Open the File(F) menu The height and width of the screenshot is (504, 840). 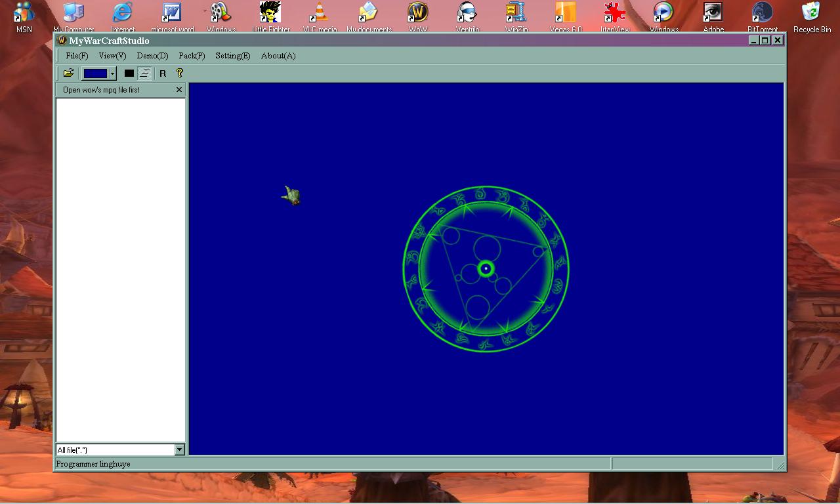tap(77, 56)
